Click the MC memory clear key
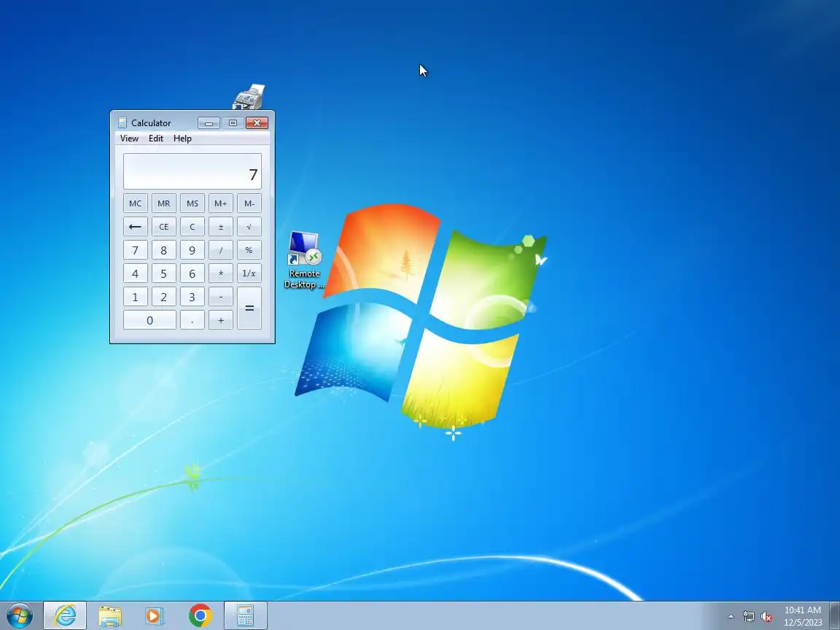 [136, 203]
